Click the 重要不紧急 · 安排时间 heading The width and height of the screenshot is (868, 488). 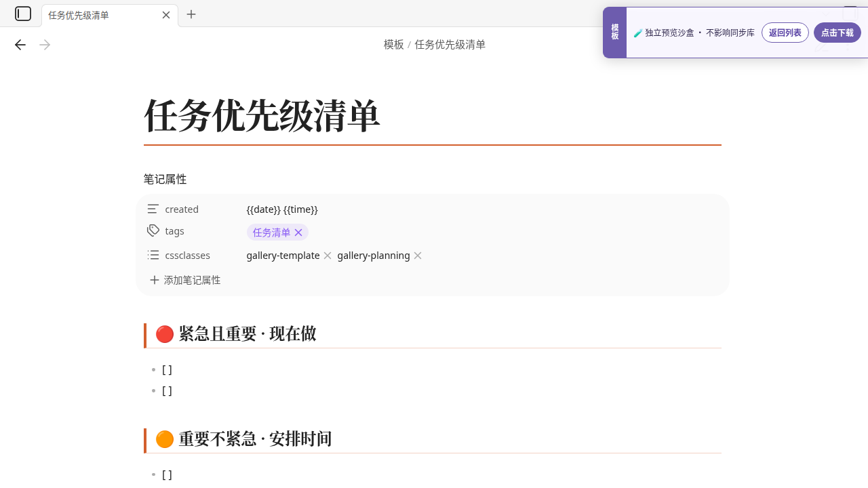point(243,439)
